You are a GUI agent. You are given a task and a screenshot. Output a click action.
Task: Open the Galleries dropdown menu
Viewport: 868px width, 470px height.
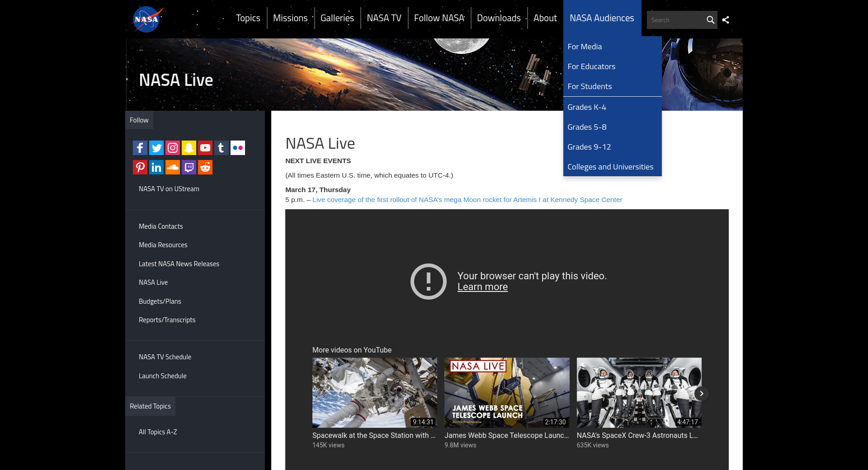pos(337,18)
